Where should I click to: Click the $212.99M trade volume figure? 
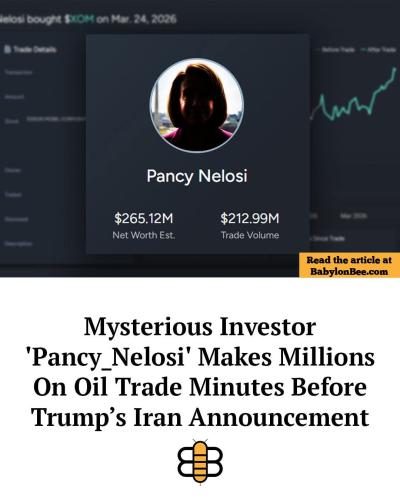pyautogui.click(x=250, y=219)
